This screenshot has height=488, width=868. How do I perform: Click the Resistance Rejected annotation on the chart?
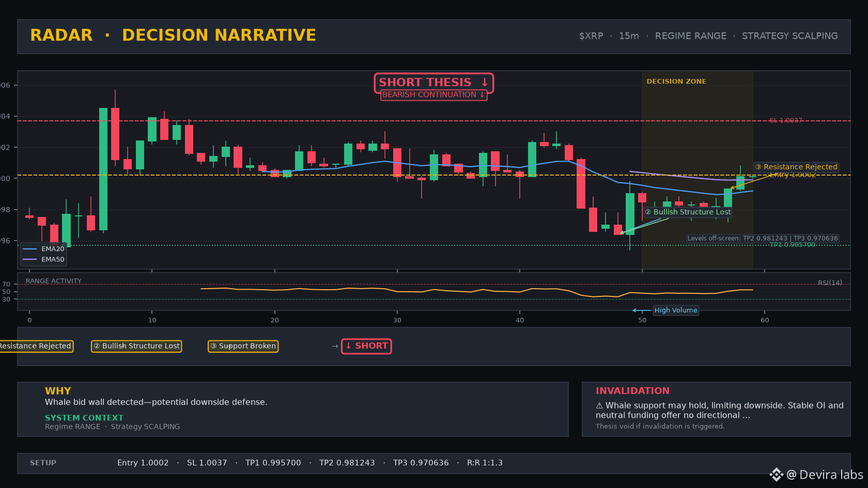coord(796,167)
